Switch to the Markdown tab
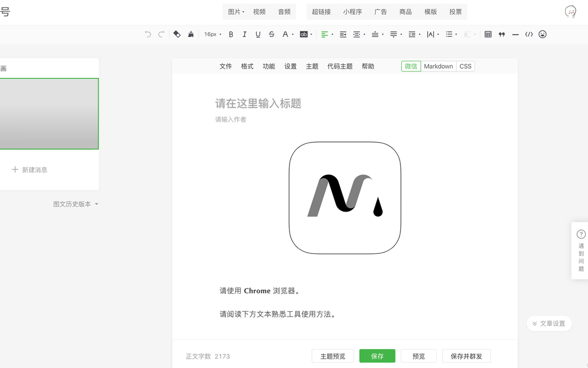The image size is (588, 368). click(x=438, y=66)
